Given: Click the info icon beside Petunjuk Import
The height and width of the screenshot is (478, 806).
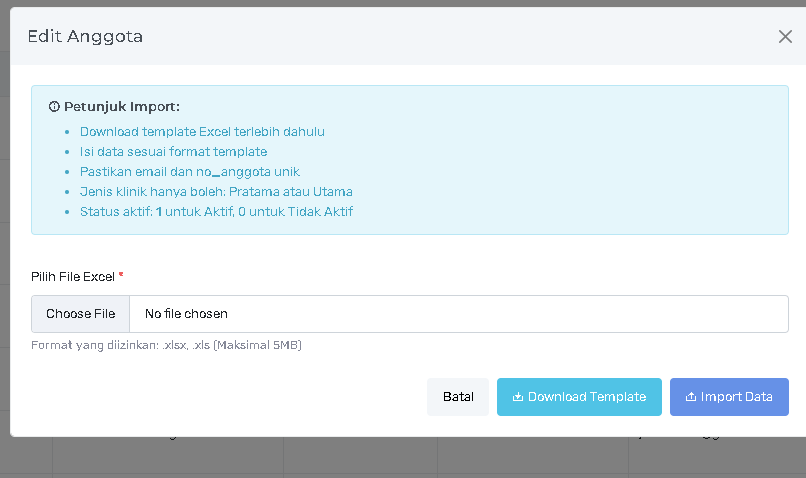Looking at the screenshot, I should point(54,106).
